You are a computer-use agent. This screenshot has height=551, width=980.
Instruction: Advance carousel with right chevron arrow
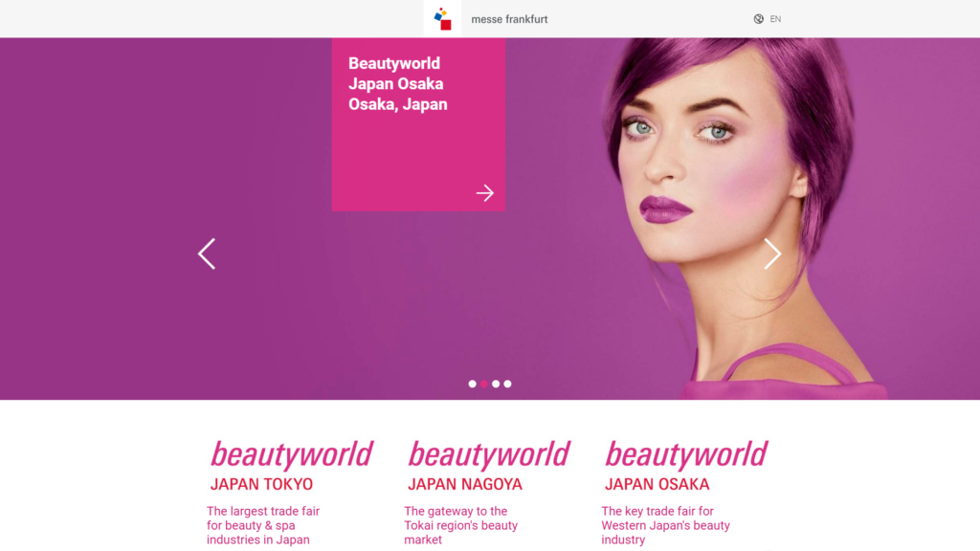[772, 253]
